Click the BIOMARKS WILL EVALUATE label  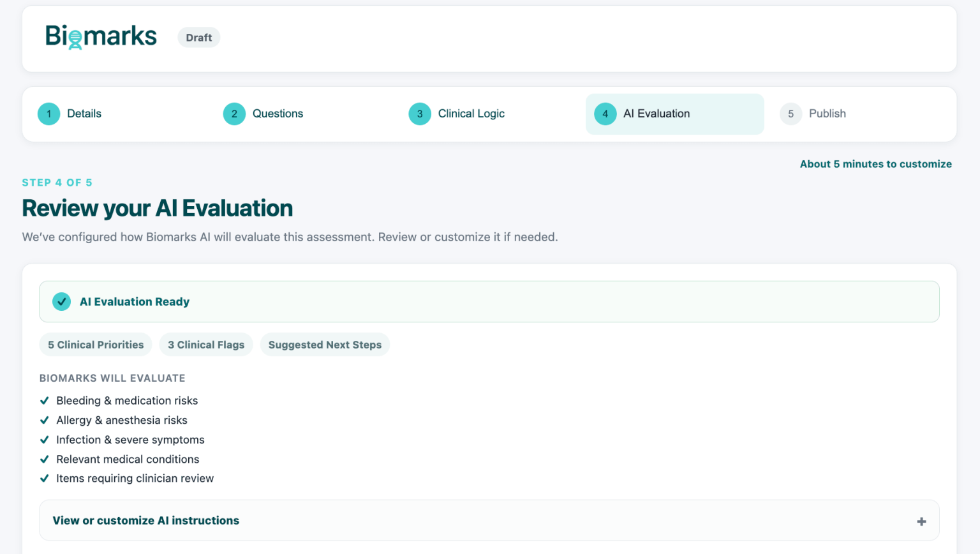(x=112, y=378)
